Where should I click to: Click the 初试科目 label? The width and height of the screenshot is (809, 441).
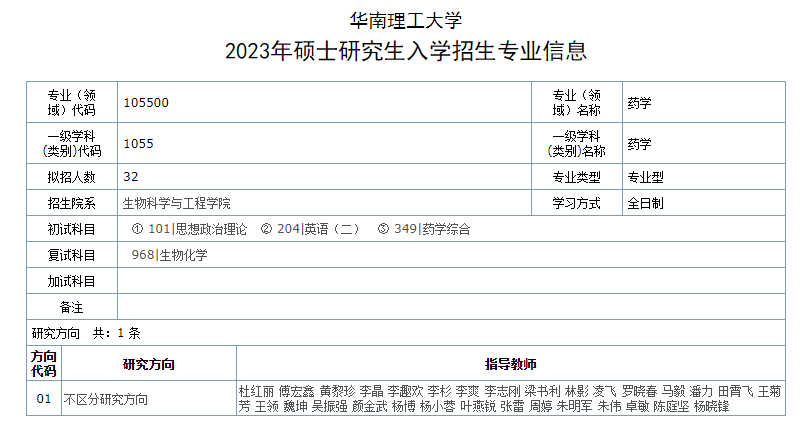click(x=72, y=229)
